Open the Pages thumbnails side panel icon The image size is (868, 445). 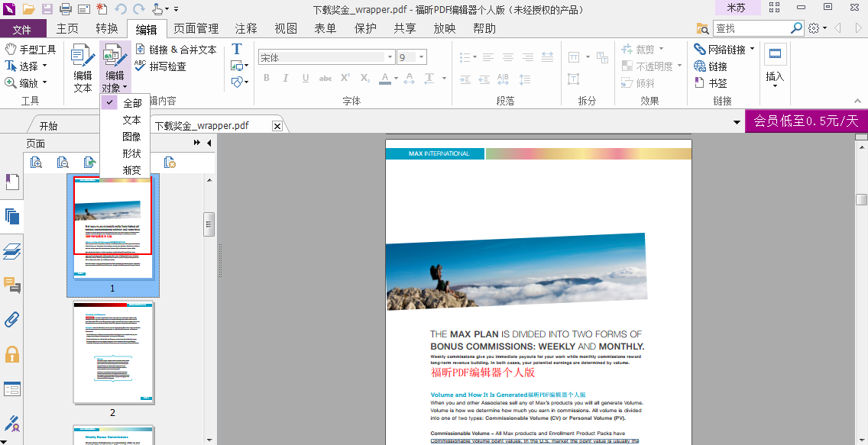click(11, 216)
